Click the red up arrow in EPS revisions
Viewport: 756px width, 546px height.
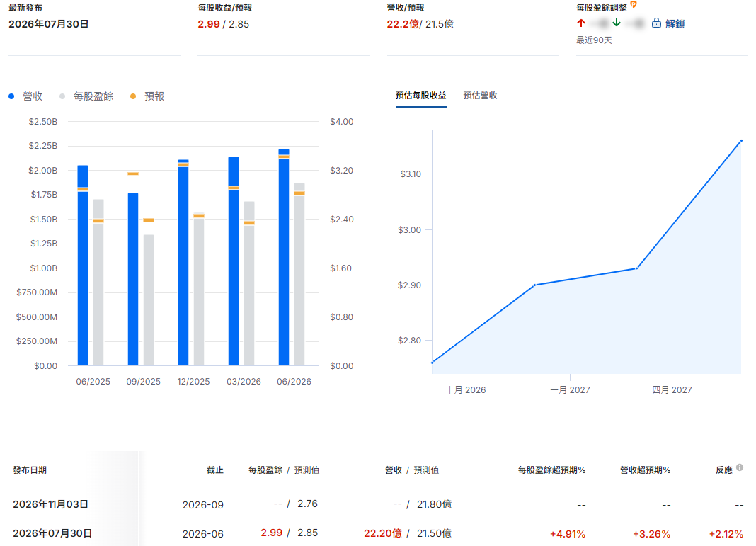click(x=581, y=23)
